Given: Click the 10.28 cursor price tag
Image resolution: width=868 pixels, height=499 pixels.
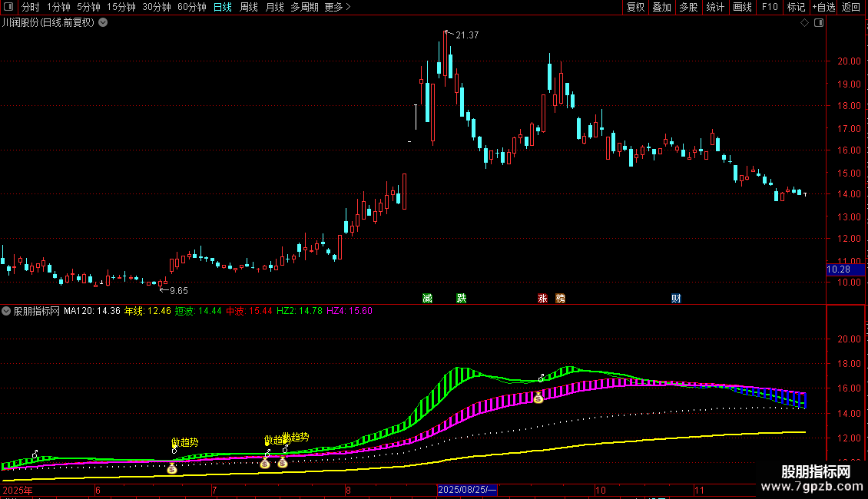Looking at the screenshot, I should pyautogui.click(x=845, y=269).
